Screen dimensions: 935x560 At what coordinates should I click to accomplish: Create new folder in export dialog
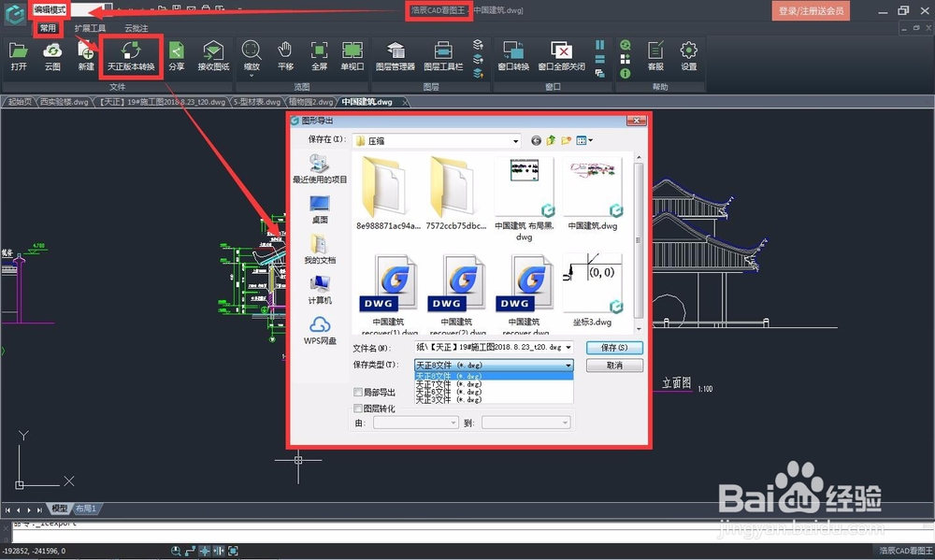(566, 141)
